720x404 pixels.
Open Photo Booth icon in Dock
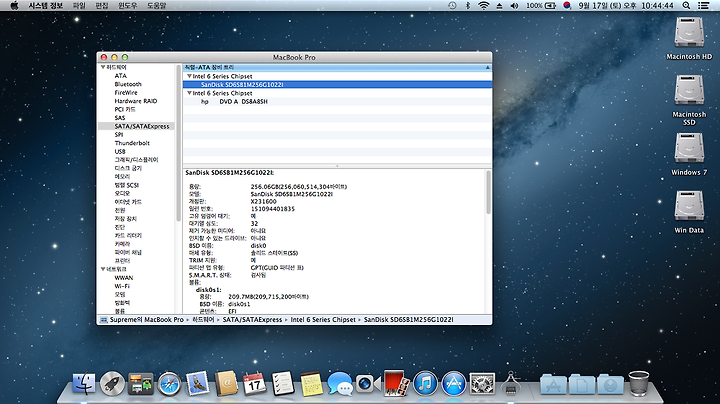396,383
